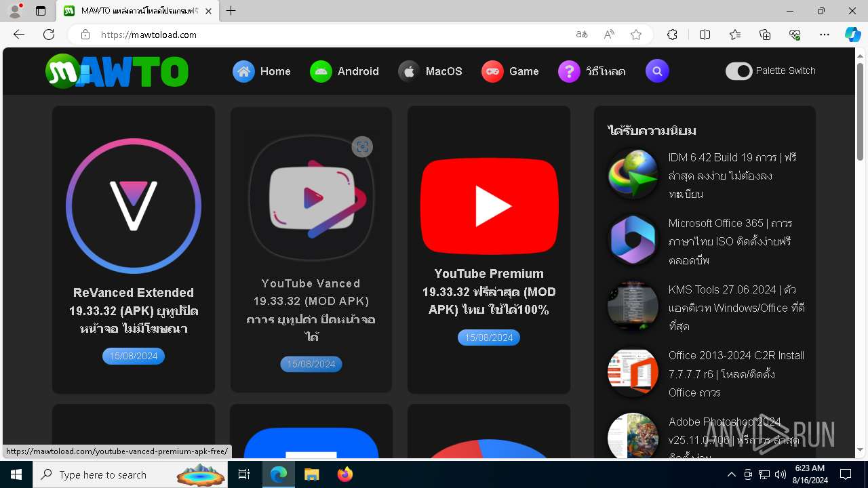This screenshot has width=868, height=488.
Task: Click Office 2013-2024 C2R Install icon
Action: (633, 372)
